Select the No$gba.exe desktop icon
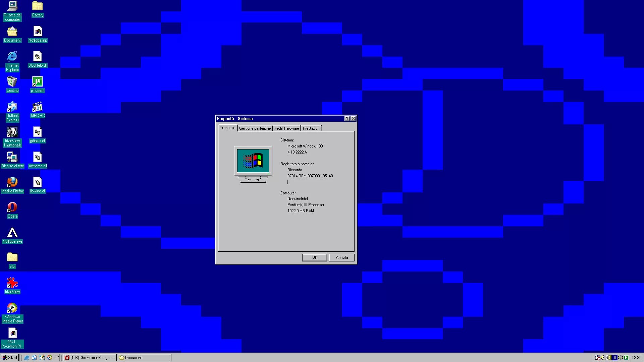This screenshot has height=362, width=644. [12, 235]
